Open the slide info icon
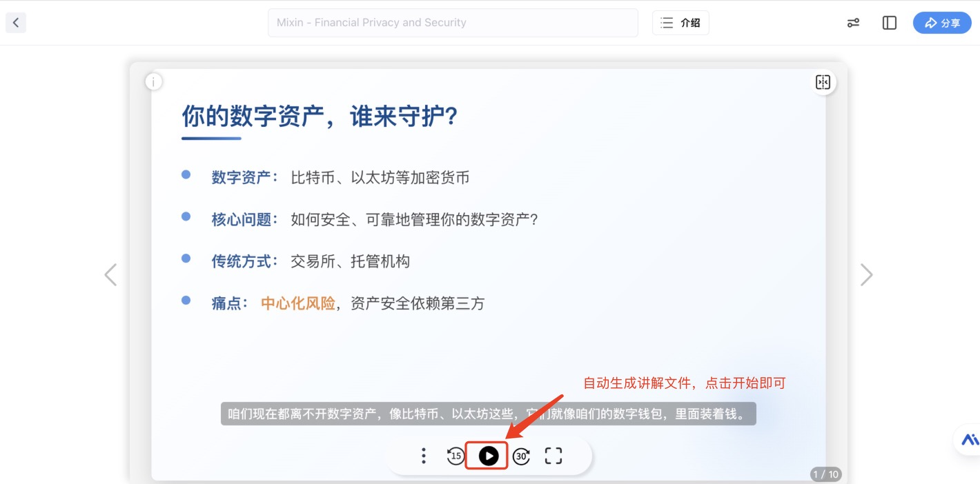Image resolution: width=980 pixels, height=484 pixels. click(154, 82)
